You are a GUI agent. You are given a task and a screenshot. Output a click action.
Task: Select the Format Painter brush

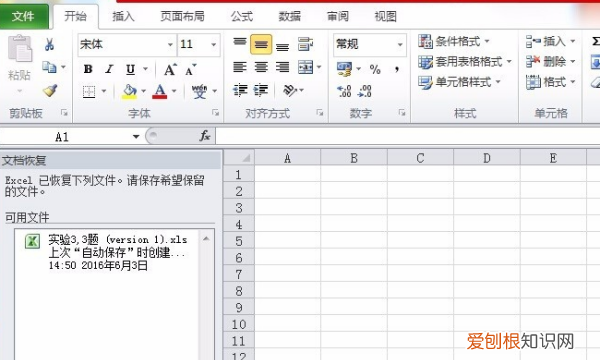point(50,90)
